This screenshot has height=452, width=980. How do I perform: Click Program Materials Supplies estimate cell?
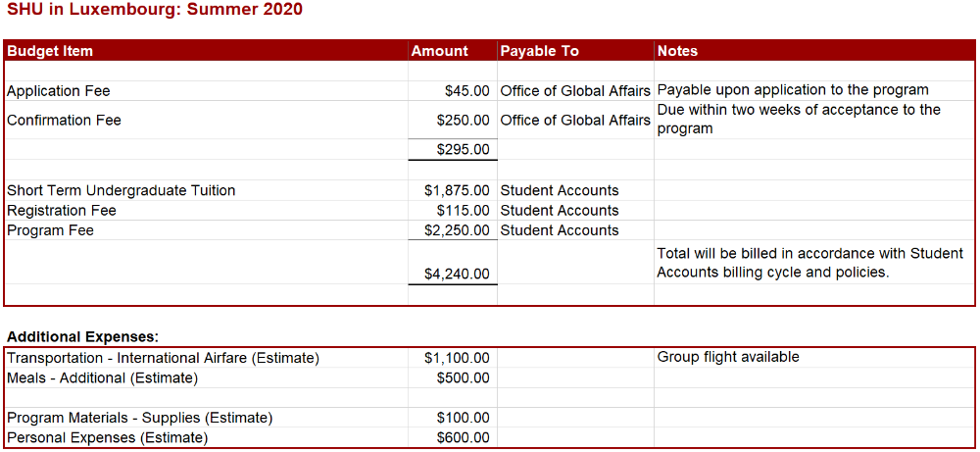[206, 418]
